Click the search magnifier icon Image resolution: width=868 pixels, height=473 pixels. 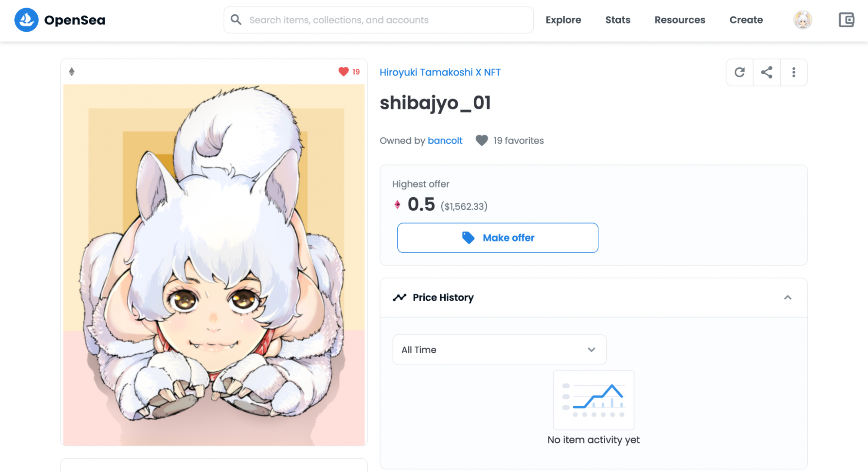(236, 20)
